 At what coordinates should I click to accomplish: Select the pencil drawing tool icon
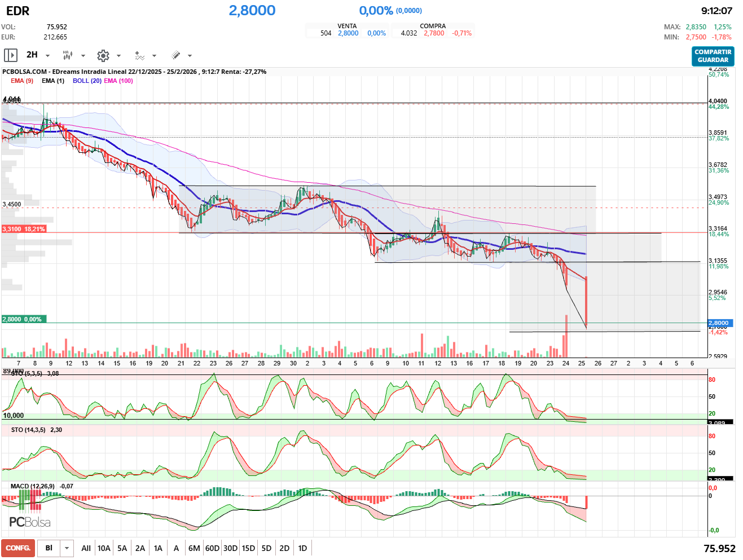coord(175,55)
